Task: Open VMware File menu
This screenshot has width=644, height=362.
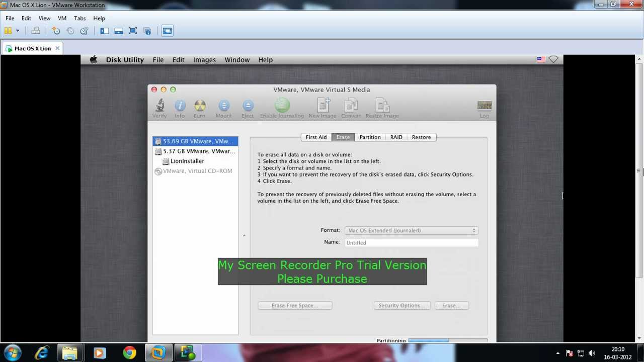Action: [x=10, y=18]
